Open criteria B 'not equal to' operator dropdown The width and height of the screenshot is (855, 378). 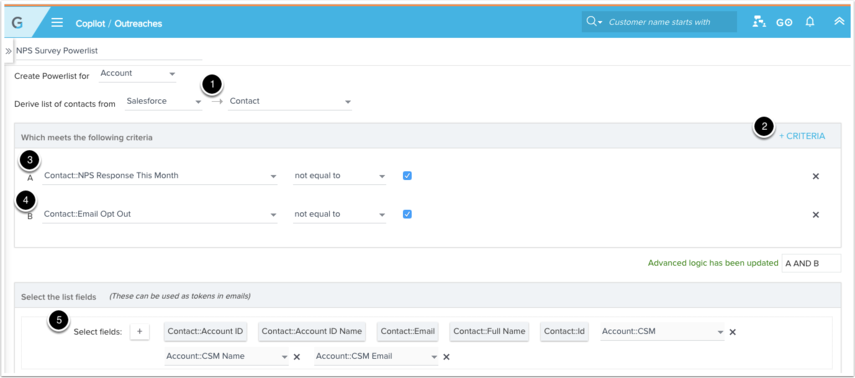[339, 214]
